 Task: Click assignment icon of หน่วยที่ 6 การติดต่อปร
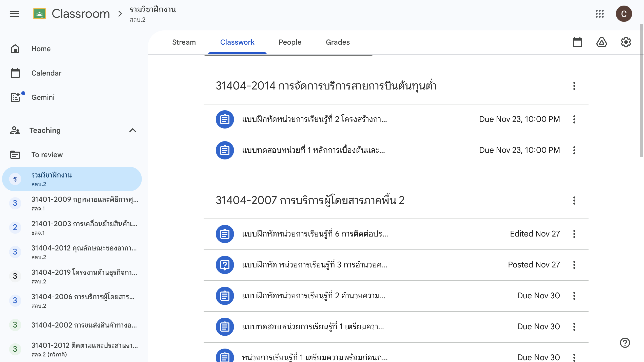coord(225,234)
